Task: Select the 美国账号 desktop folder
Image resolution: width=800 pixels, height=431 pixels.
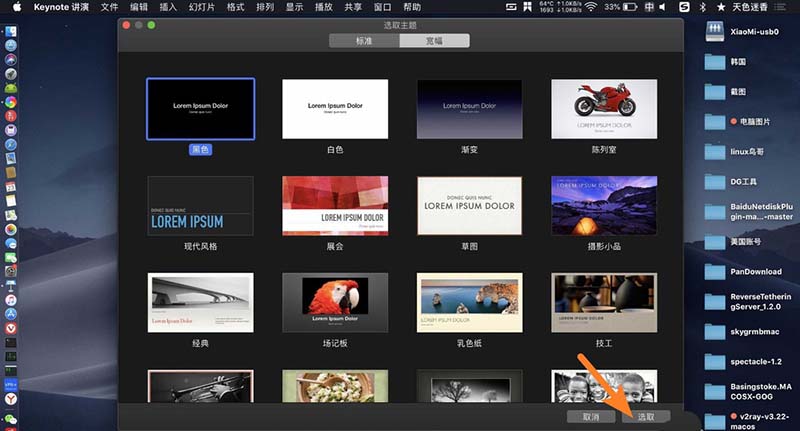Action: point(715,242)
